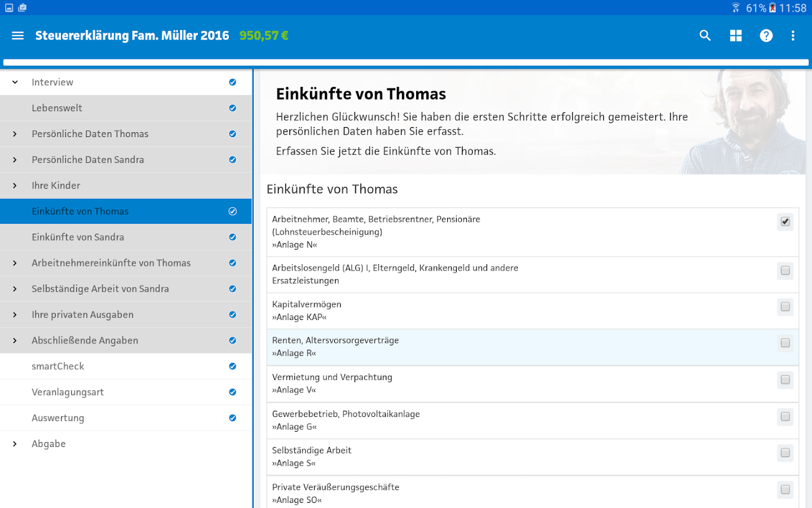Click the 11:58 clock in status bar
The image size is (812, 508).
[793, 8]
